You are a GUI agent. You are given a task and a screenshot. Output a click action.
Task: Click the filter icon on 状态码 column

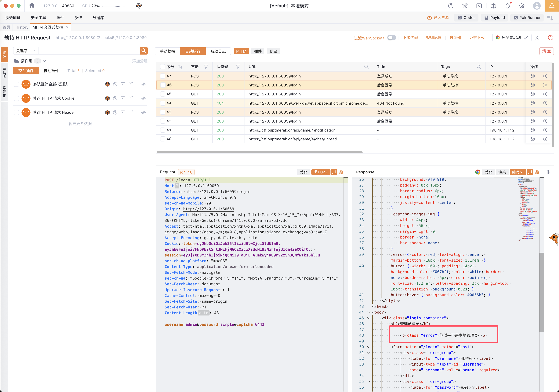(x=238, y=67)
